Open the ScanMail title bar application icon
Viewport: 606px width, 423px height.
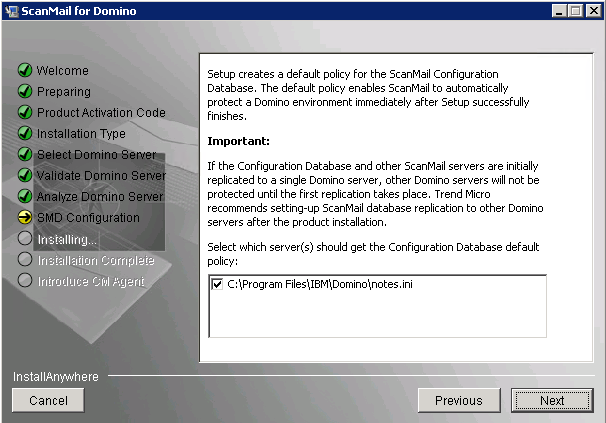pyautogui.click(x=12, y=11)
